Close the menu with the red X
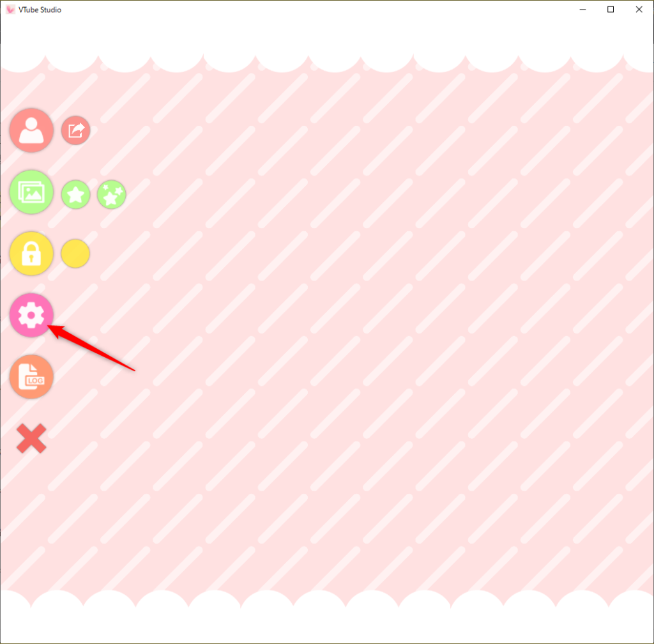Screen dimensions: 654x644 [31, 438]
